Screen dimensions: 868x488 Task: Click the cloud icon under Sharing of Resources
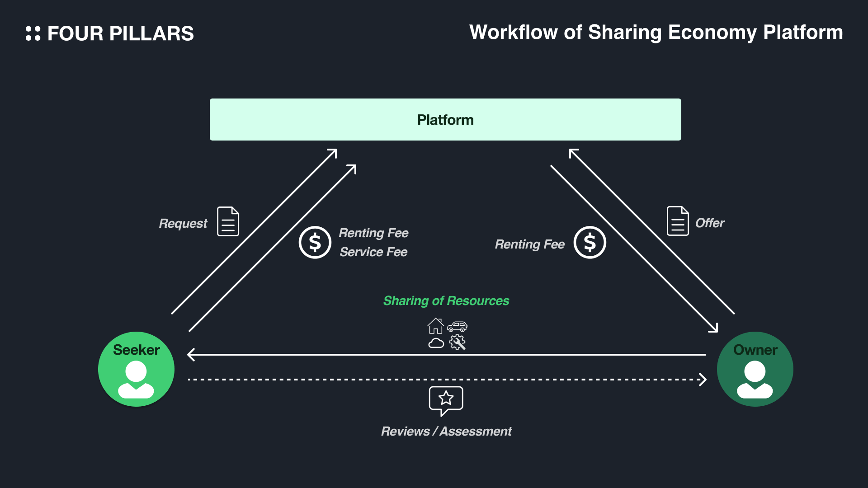pyautogui.click(x=436, y=343)
